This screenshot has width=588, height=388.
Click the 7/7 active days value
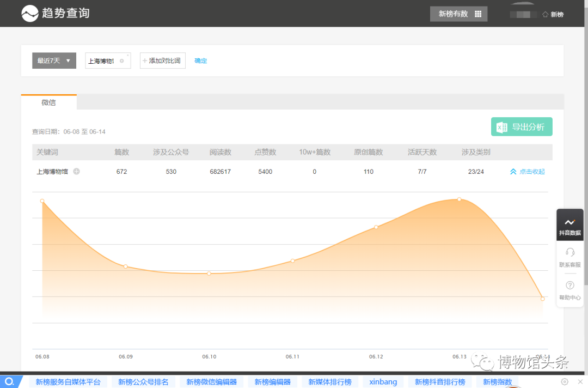422,172
